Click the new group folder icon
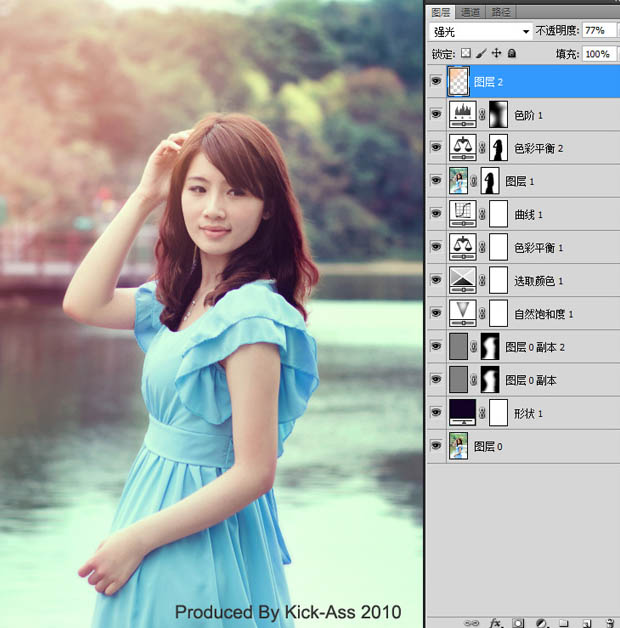 pos(562,622)
